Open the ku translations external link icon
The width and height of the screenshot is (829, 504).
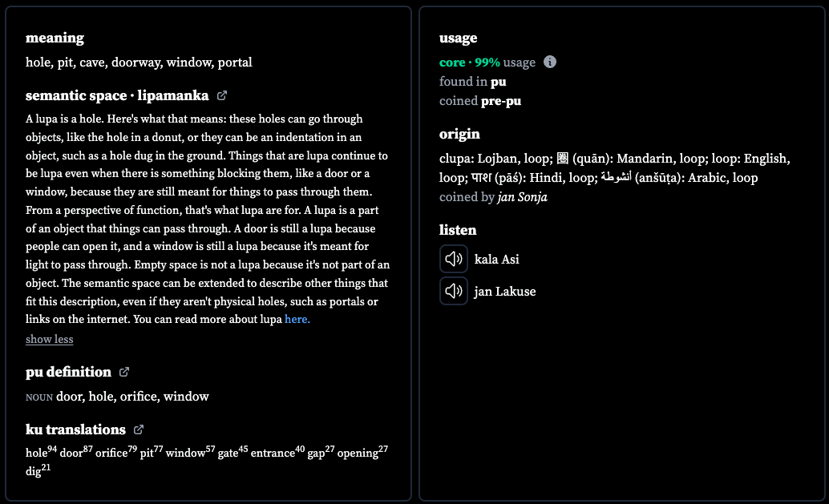(x=139, y=429)
